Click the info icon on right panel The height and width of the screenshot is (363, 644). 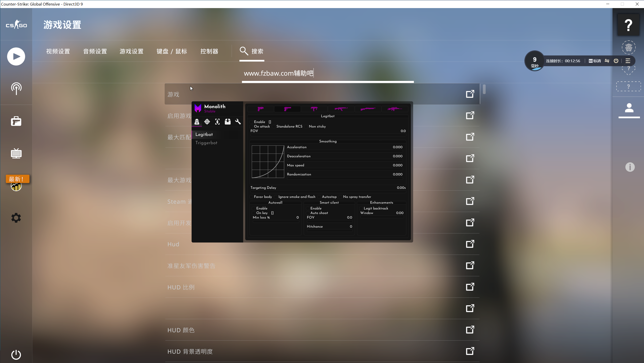[630, 167]
